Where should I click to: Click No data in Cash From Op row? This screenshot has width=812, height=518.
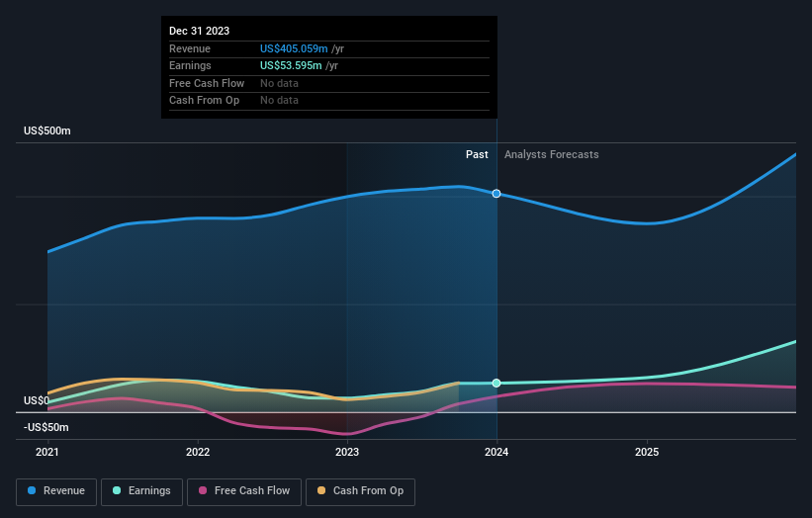[279, 101]
